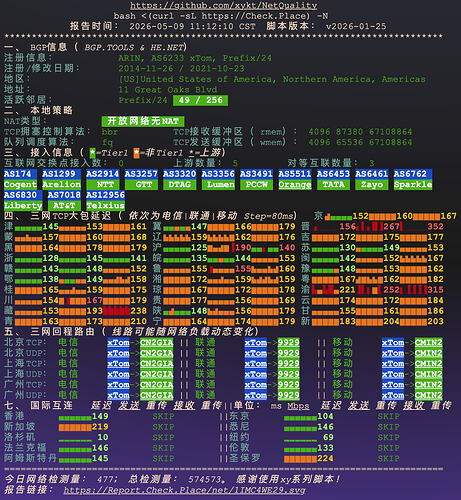
Task: Click the red latency value 352
Action: 436,227
